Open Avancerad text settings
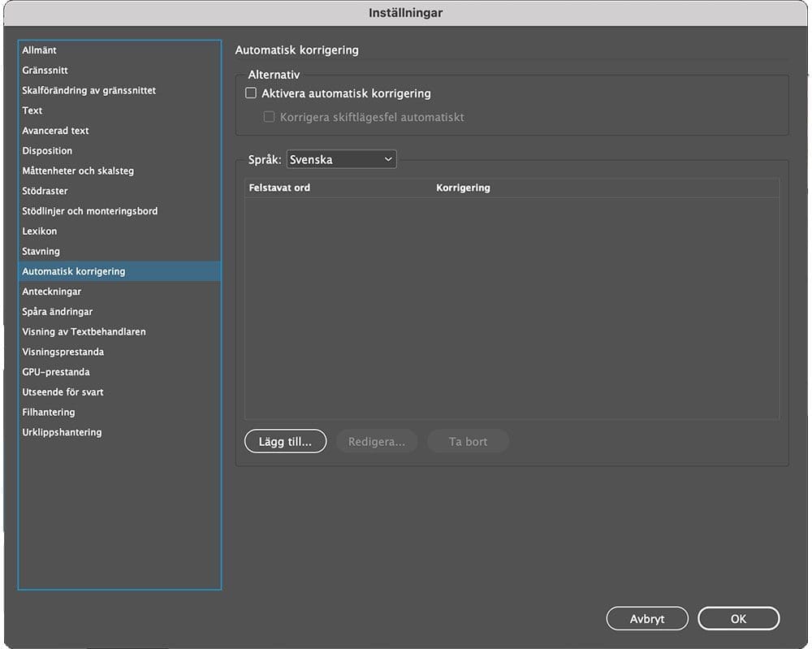The image size is (812, 649). 119,131
